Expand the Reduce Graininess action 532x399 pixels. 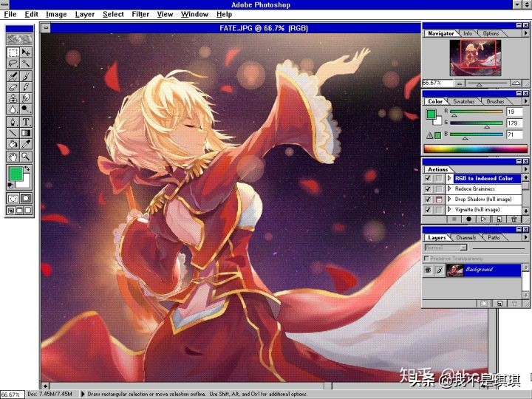pos(449,188)
